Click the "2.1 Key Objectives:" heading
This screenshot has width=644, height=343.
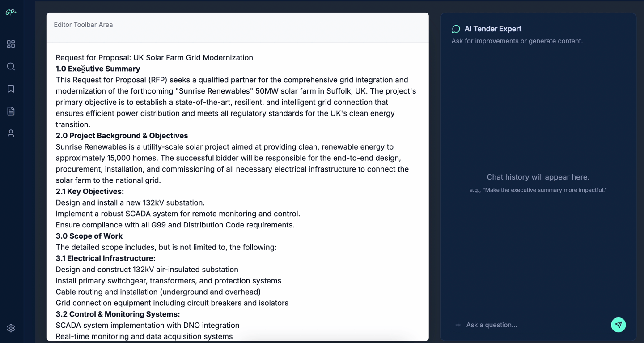pyautogui.click(x=89, y=192)
